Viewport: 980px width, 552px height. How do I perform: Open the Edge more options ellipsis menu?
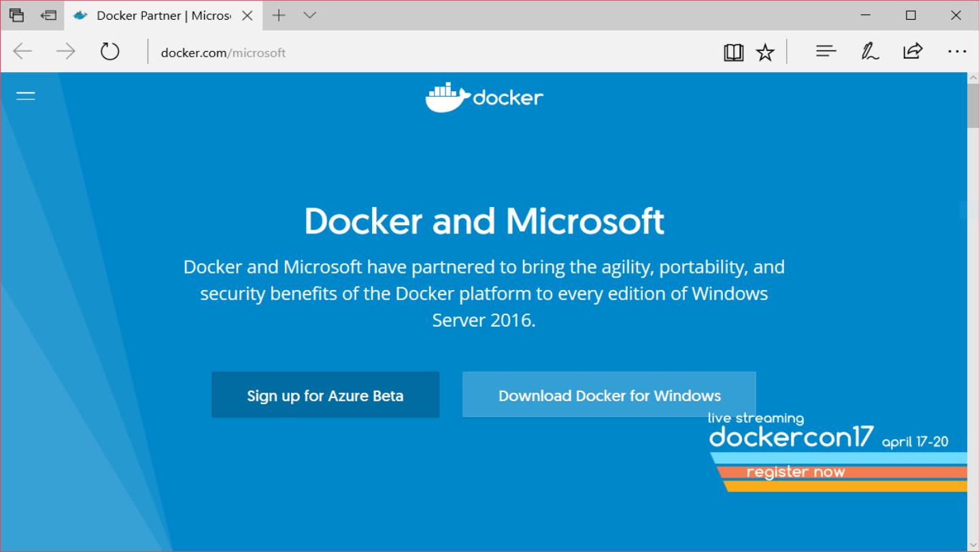956,52
